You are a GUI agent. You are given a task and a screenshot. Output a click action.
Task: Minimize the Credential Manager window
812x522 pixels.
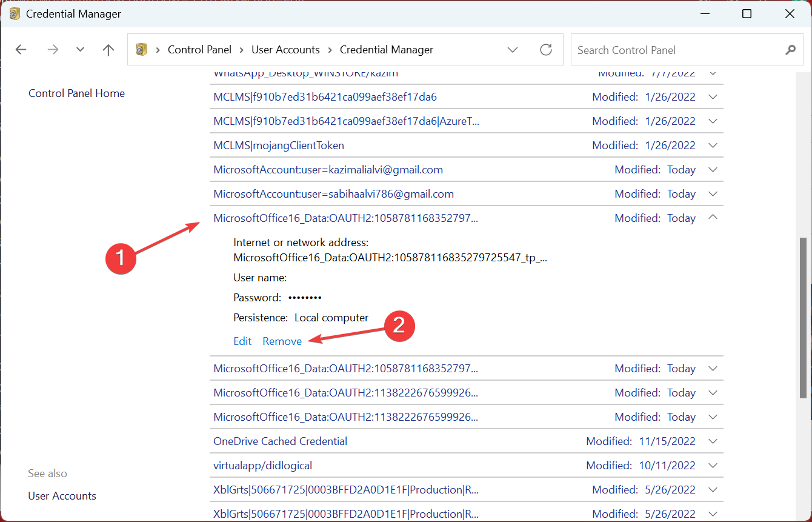click(x=705, y=13)
